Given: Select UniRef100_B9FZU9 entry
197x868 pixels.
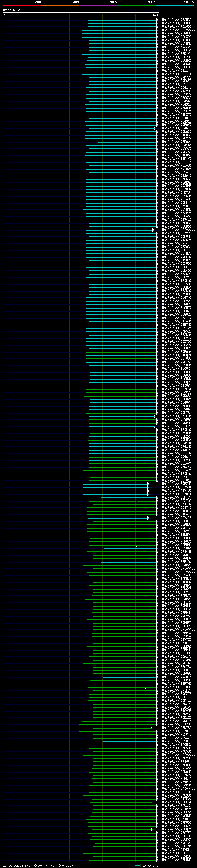Looking at the screenshot, I should coord(176,484).
